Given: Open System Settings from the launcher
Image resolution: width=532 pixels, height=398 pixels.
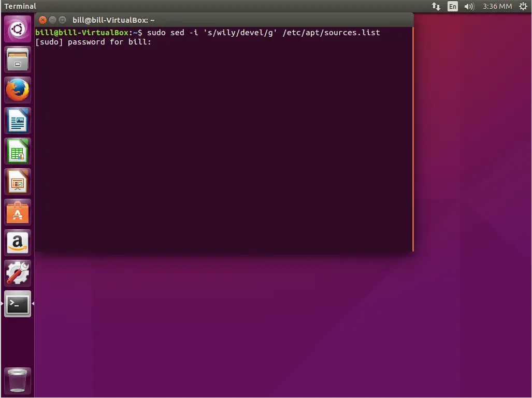Looking at the screenshot, I should (18, 273).
